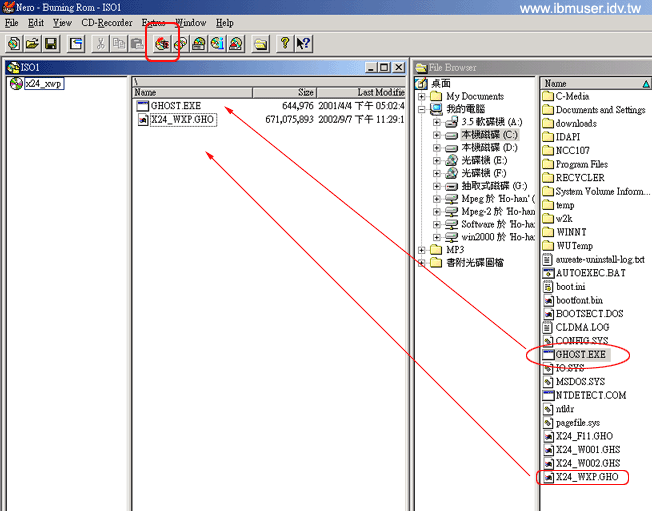Screen dimensions: 652x511
Task: Open the File menu
Action: click(11, 23)
